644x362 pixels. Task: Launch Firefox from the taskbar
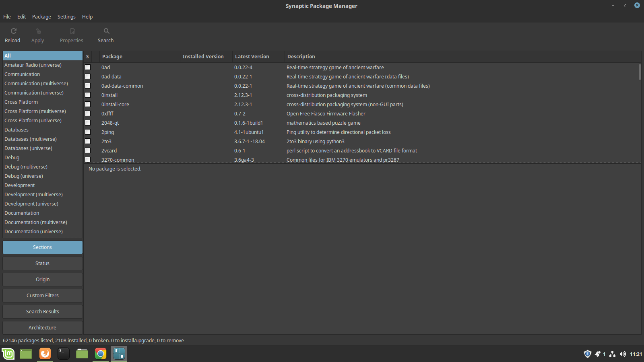click(45, 354)
